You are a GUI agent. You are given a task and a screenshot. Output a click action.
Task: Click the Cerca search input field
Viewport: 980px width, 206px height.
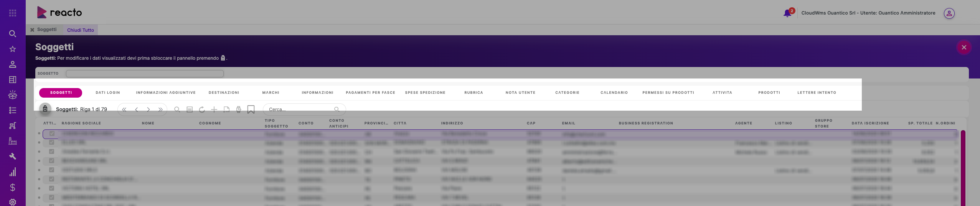tap(299, 110)
